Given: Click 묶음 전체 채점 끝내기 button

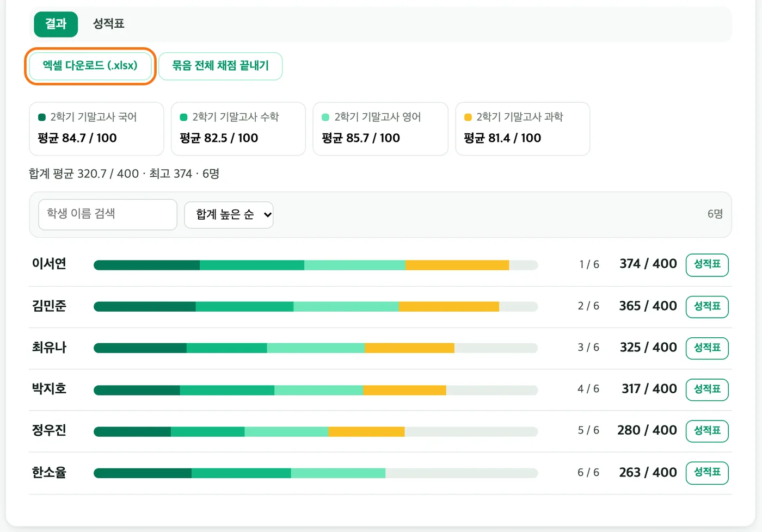Looking at the screenshot, I should (x=220, y=66).
